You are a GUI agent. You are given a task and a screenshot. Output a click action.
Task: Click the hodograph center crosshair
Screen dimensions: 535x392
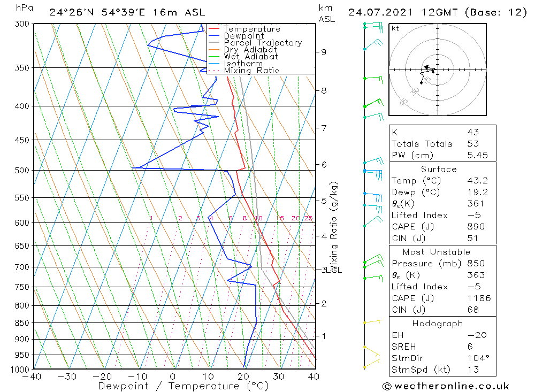click(438, 70)
